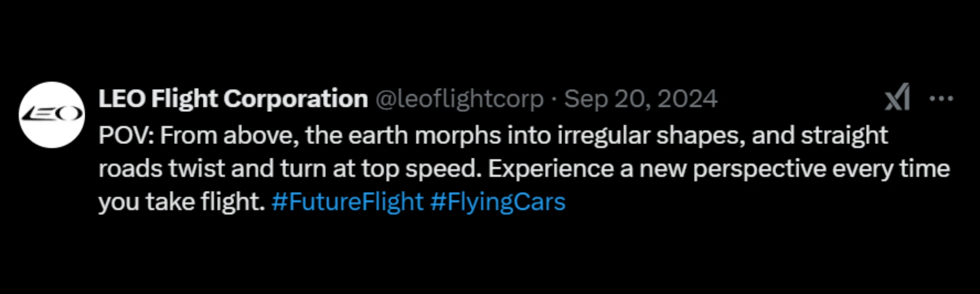Viewport: 980px width, 294px height.
Task: Click the tweet line ending "you take flight."
Action: 181,202
